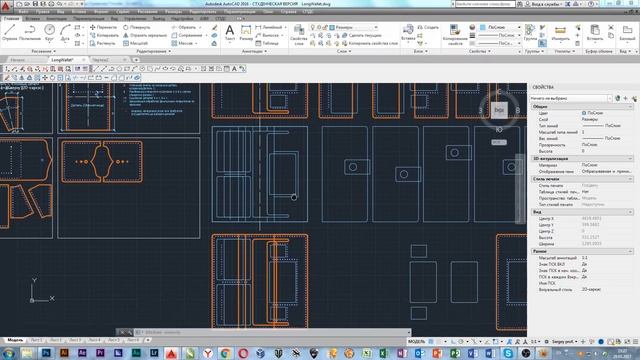Open Excel from the Windows taskbar
The height and width of the screenshot is (360, 640).
[x=384, y=353]
